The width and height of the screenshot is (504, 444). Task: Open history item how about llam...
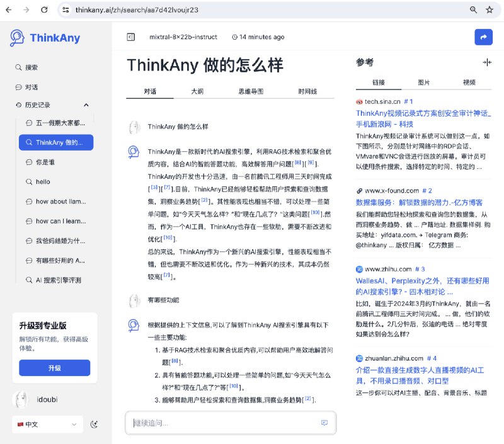pos(56,202)
